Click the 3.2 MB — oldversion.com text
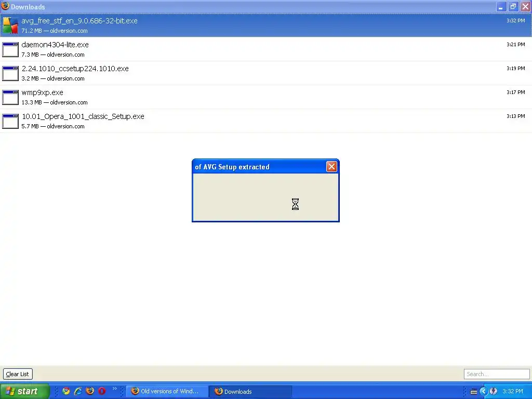 coord(53,78)
